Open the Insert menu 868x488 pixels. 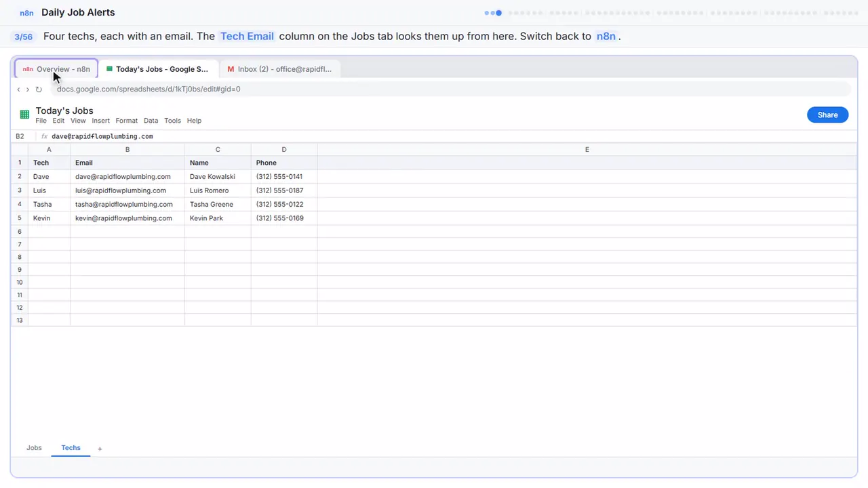100,121
